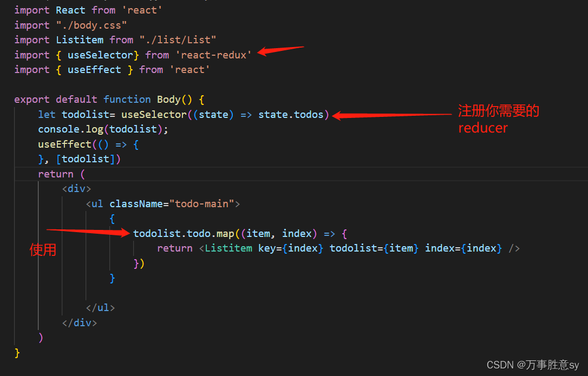Click the useEffect(() => { call
This screenshot has width=588, height=376.
[x=88, y=144]
